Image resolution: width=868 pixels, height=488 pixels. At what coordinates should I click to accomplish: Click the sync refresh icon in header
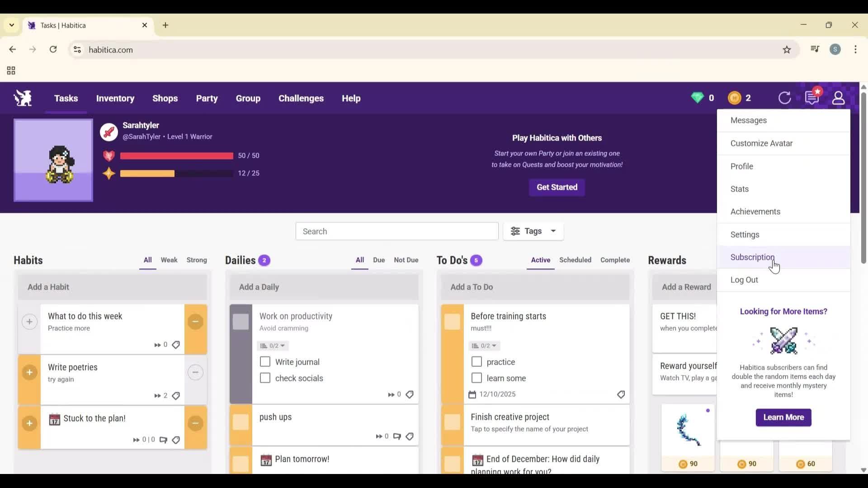point(785,98)
